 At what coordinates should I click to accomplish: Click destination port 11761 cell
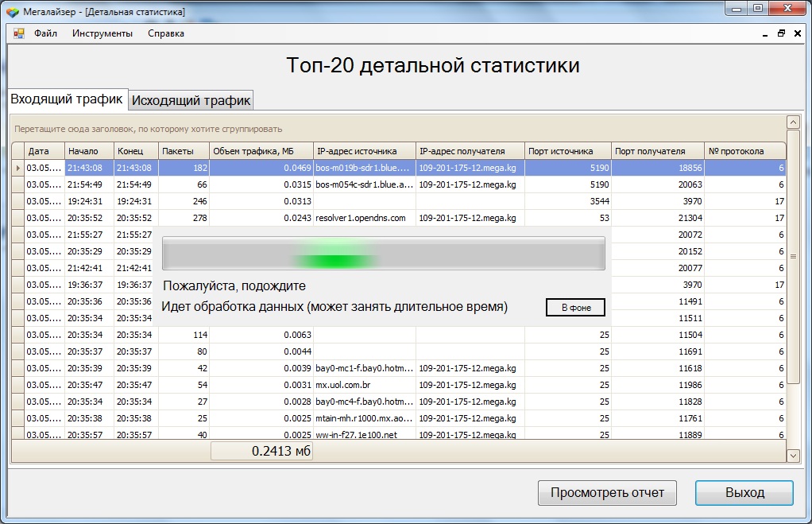click(658, 418)
